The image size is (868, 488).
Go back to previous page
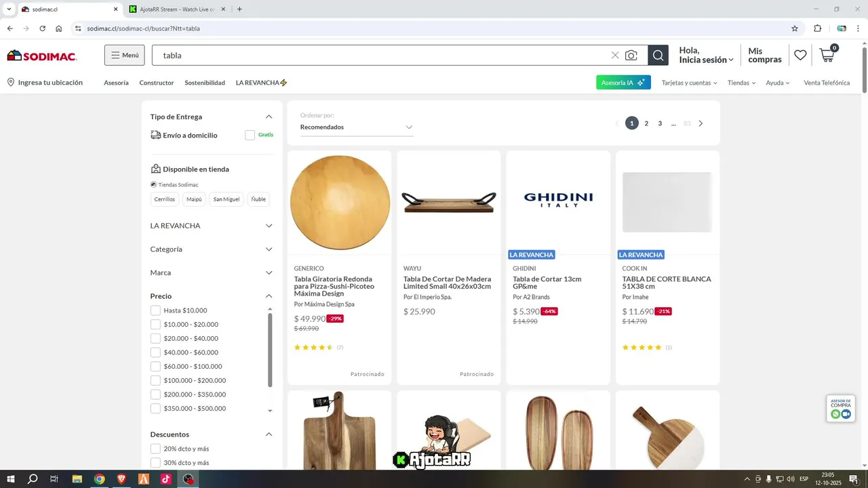coord(10,28)
